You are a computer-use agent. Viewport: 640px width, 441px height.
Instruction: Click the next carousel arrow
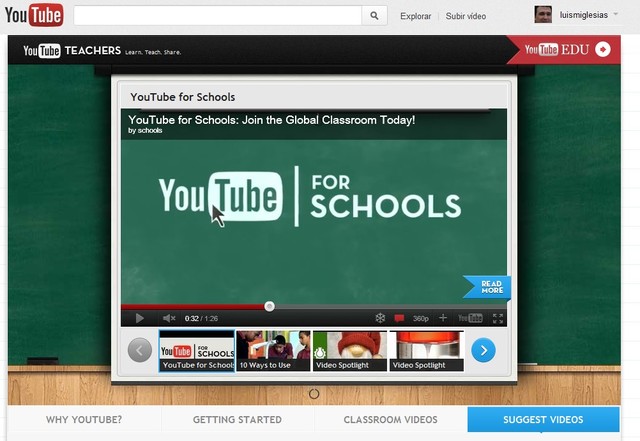pyautogui.click(x=483, y=350)
